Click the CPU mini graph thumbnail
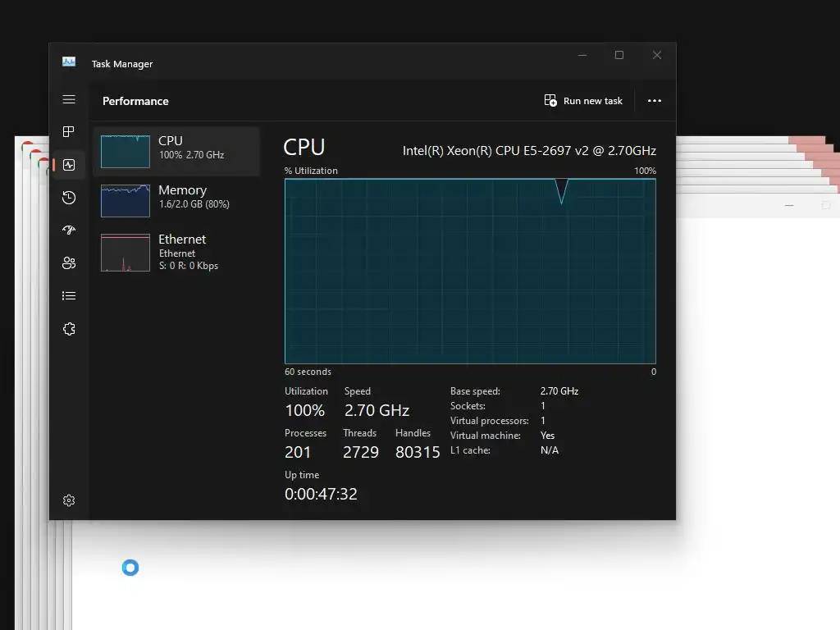 126,152
